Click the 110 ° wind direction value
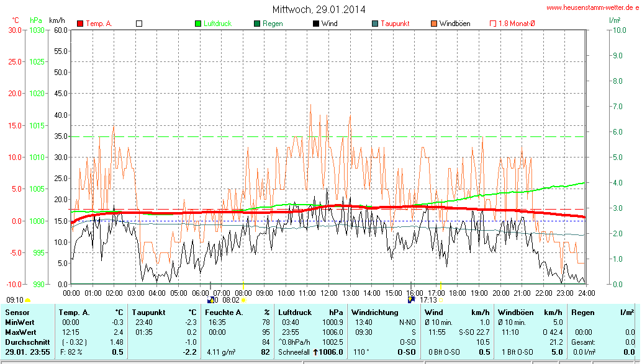 (x=361, y=352)
